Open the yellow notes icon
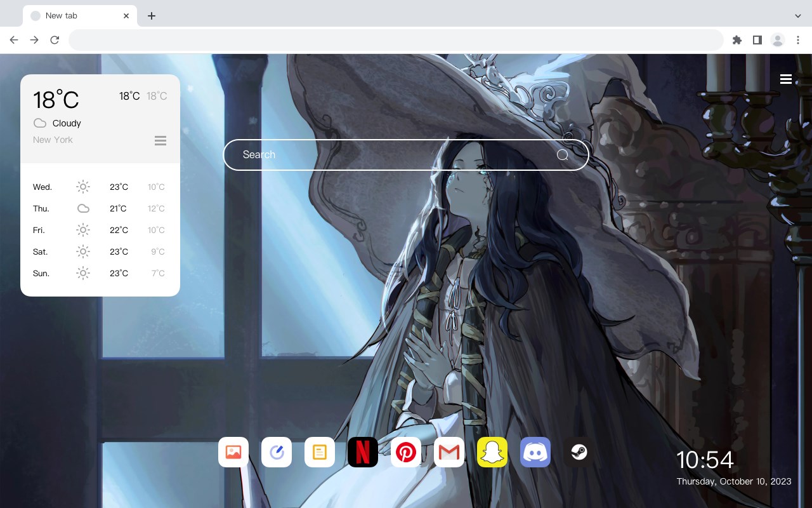The width and height of the screenshot is (812, 508). [320, 452]
